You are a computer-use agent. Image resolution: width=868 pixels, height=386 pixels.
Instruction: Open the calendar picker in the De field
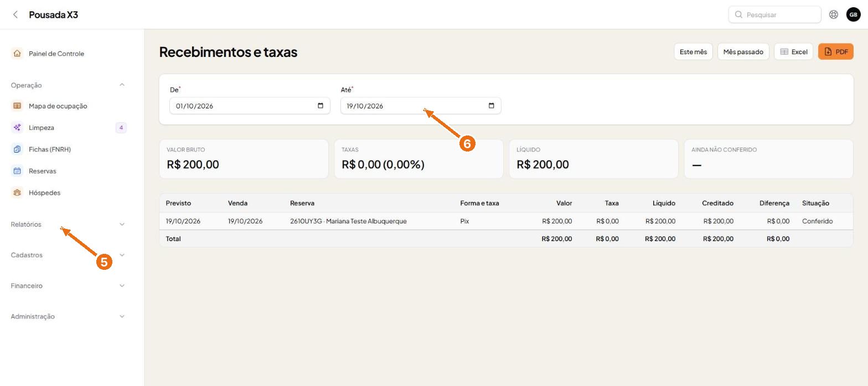click(321, 106)
